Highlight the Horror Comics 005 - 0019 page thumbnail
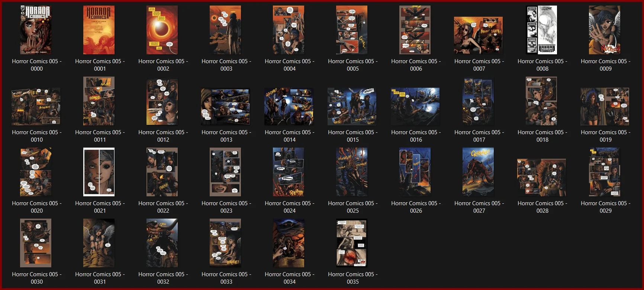Image resolution: width=644 pixels, height=290 pixels. [605, 107]
